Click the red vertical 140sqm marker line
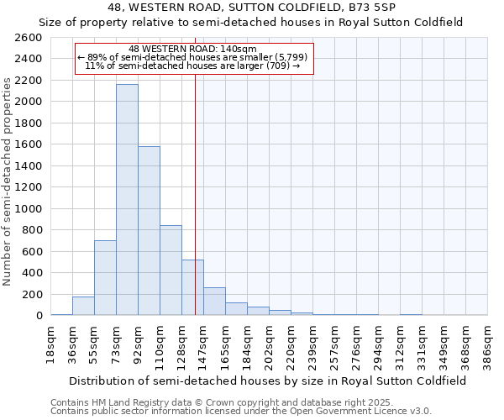 tap(195, 193)
